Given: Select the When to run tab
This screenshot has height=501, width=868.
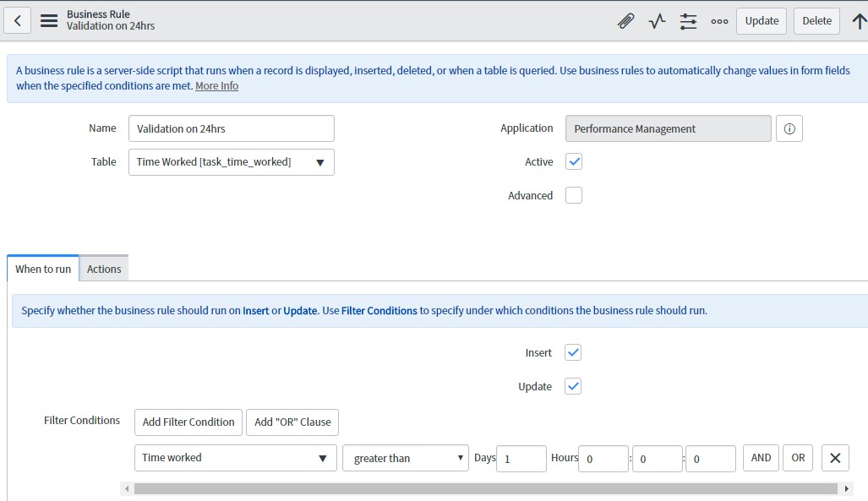Looking at the screenshot, I should (x=43, y=269).
